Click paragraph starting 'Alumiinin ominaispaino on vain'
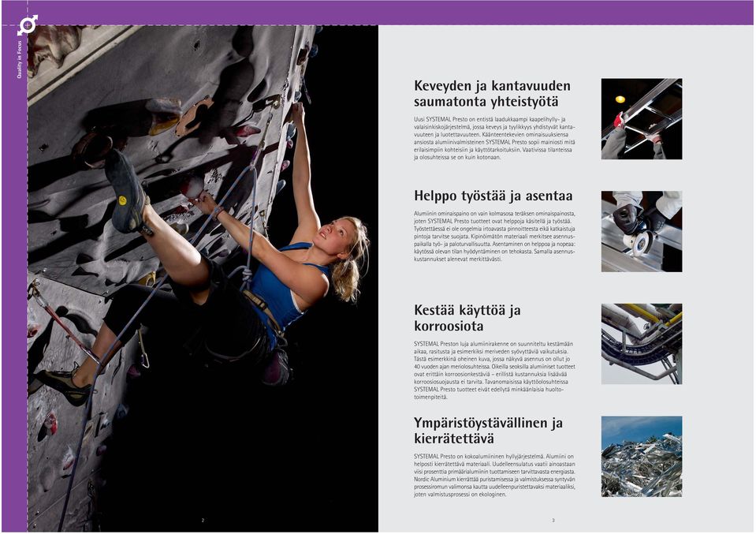This screenshot has width=756, height=534. pos(494,236)
